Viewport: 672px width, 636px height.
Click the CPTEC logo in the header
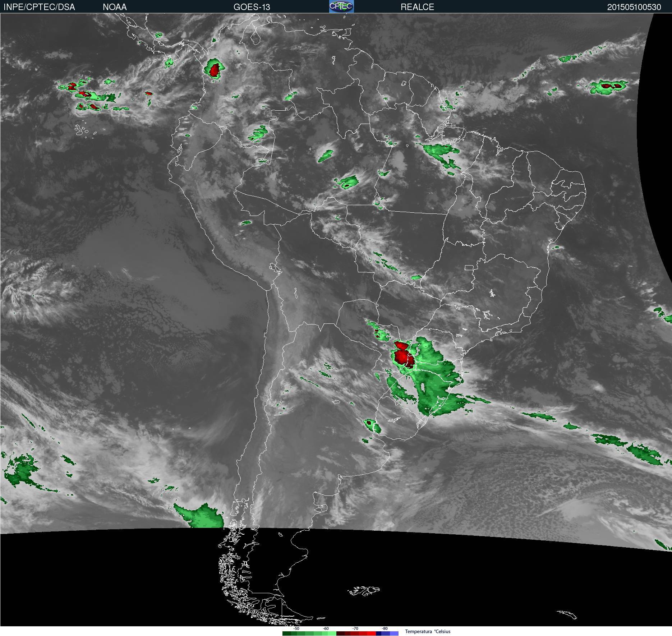(x=341, y=6)
